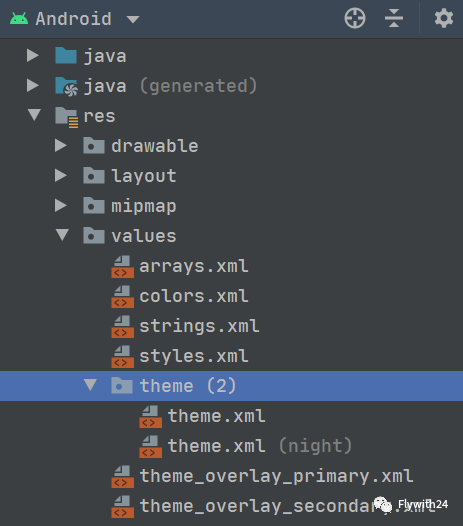Click the res resource folder icon
The image size is (463, 526).
click(66, 117)
